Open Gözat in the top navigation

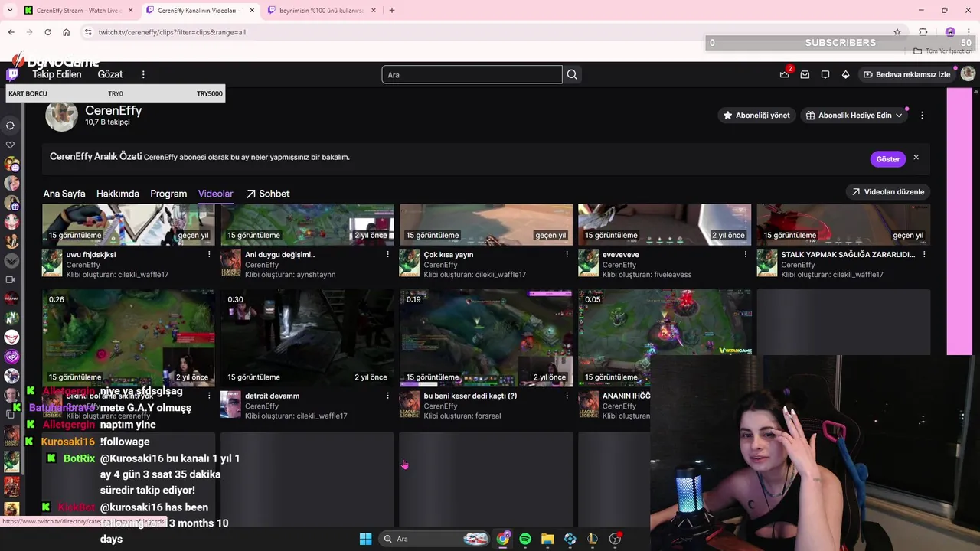(x=110, y=74)
